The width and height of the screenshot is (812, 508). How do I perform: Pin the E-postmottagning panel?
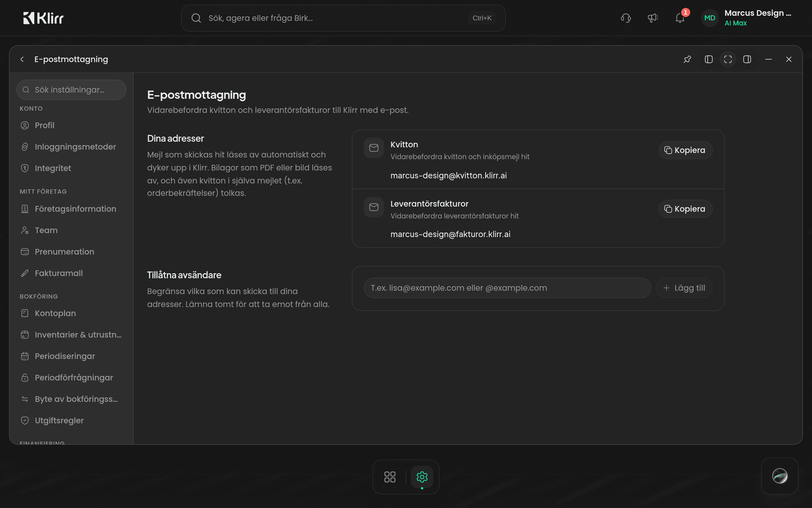coord(687,60)
